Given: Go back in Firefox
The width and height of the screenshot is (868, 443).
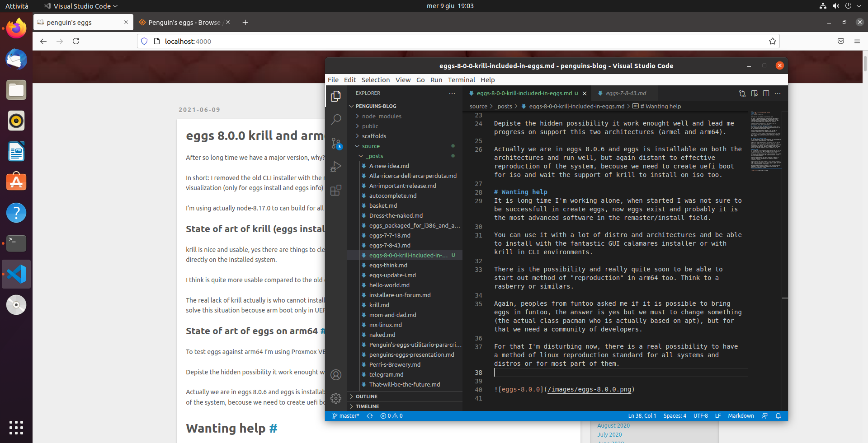Looking at the screenshot, I should point(43,41).
